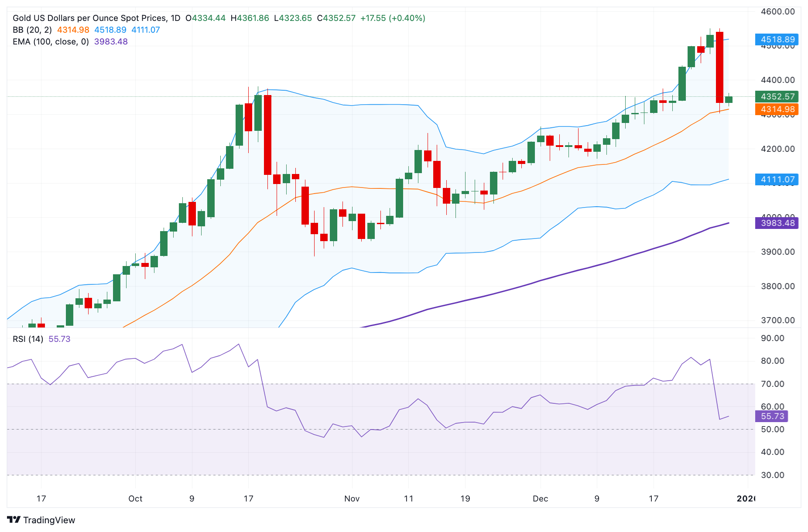Click the 30.00 RSI axis label
Screen dimensions: 808x532
click(x=772, y=475)
